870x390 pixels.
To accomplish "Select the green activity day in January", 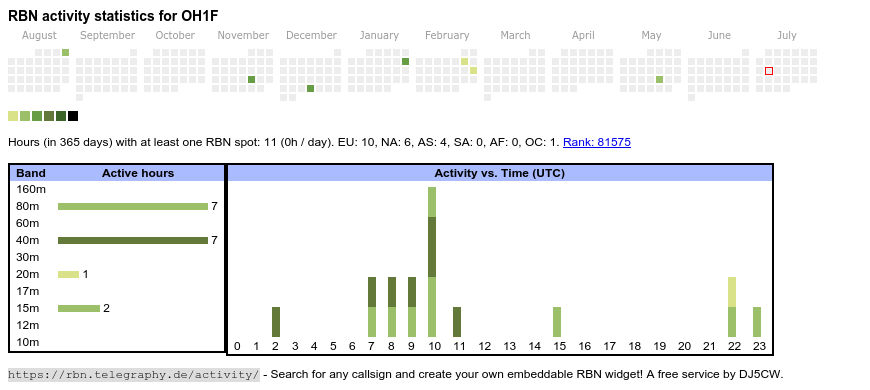I will click(x=406, y=62).
